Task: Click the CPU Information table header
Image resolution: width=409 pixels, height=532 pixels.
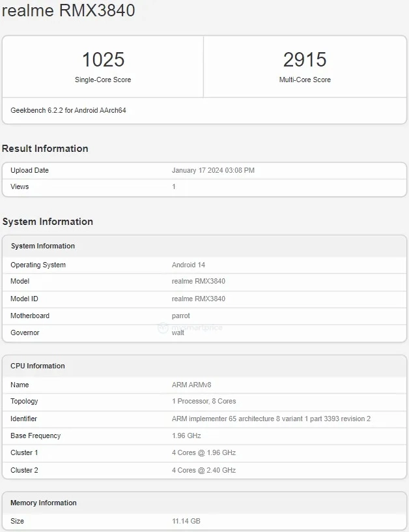Action: (x=38, y=366)
